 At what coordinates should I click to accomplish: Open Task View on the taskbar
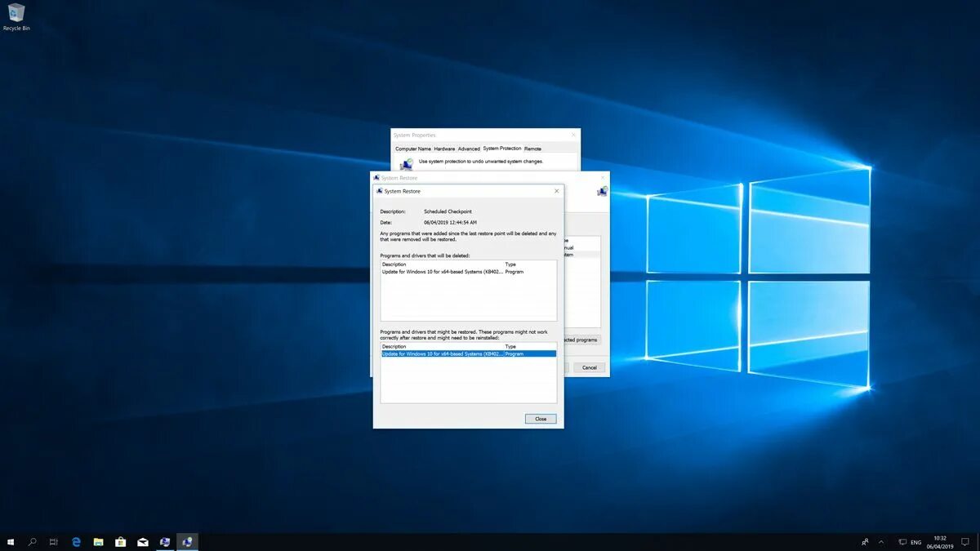pyautogui.click(x=54, y=542)
